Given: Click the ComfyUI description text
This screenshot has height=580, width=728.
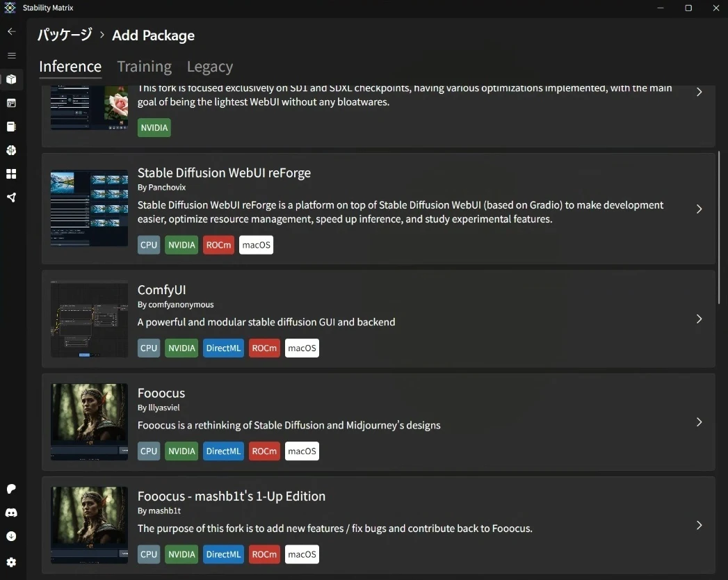Looking at the screenshot, I should click(266, 322).
